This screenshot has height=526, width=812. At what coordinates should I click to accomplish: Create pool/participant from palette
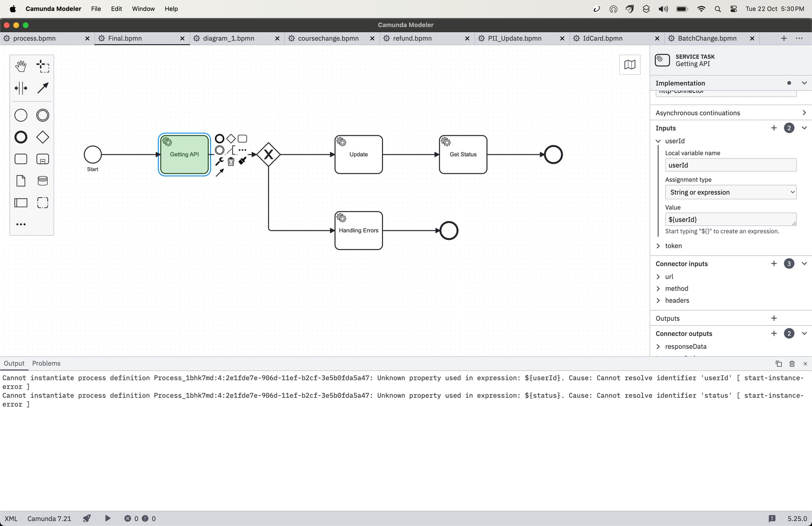tap(21, 203)
